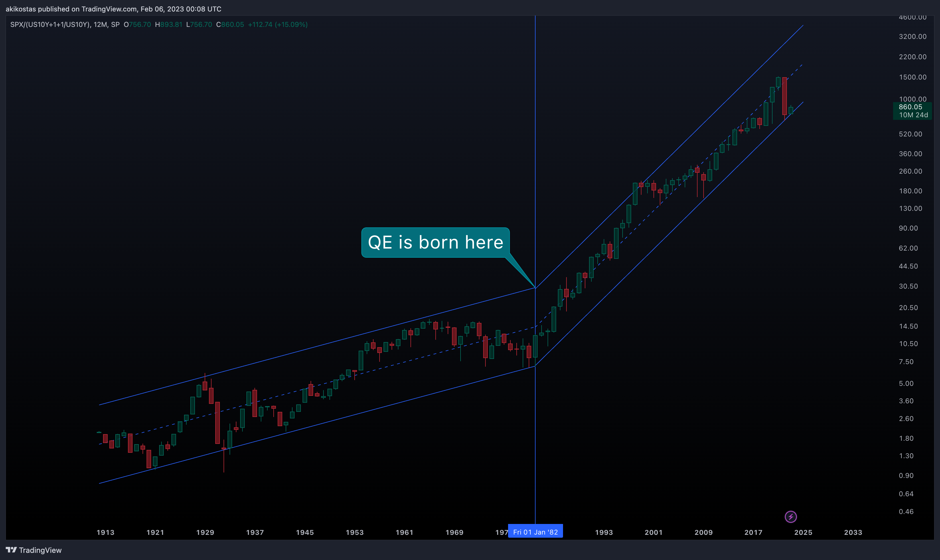Click the 62.00 price axis label
This screenshot has height=560, width=940.
(908, 248)
